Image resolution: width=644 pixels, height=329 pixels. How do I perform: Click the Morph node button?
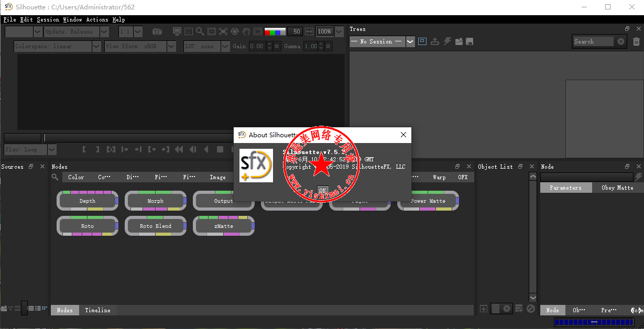point(156,201)
